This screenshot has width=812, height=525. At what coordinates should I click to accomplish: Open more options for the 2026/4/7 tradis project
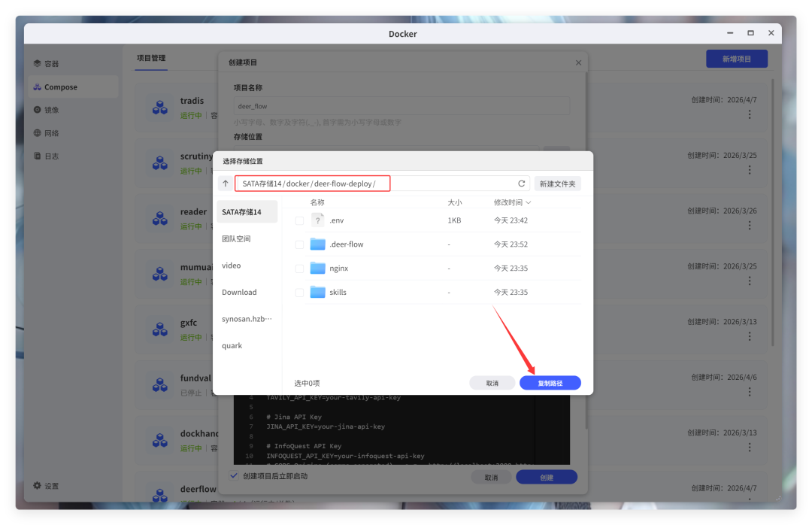click(x=750, y=114)
